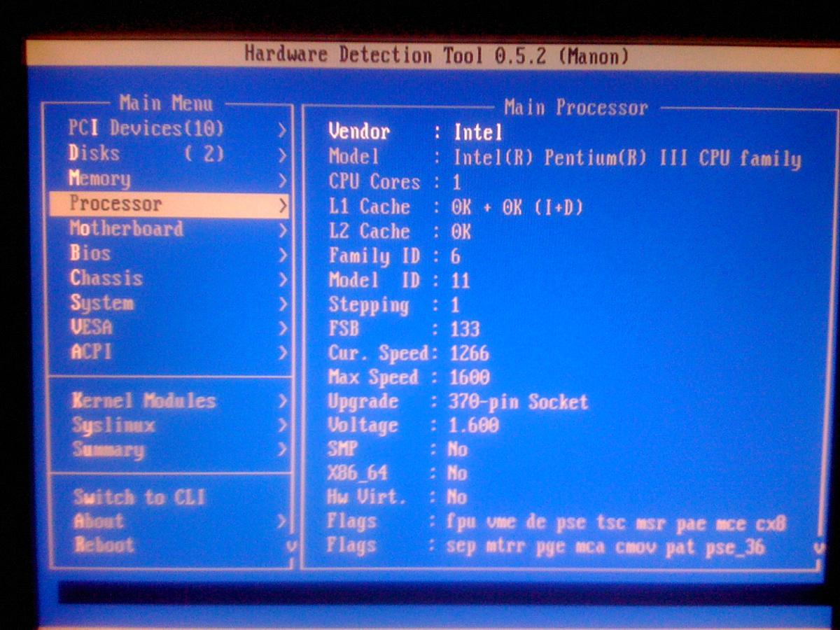Viewport: 840px width, 630px height.
Task: Click the Model ID value 11
Action: [461, 281]
